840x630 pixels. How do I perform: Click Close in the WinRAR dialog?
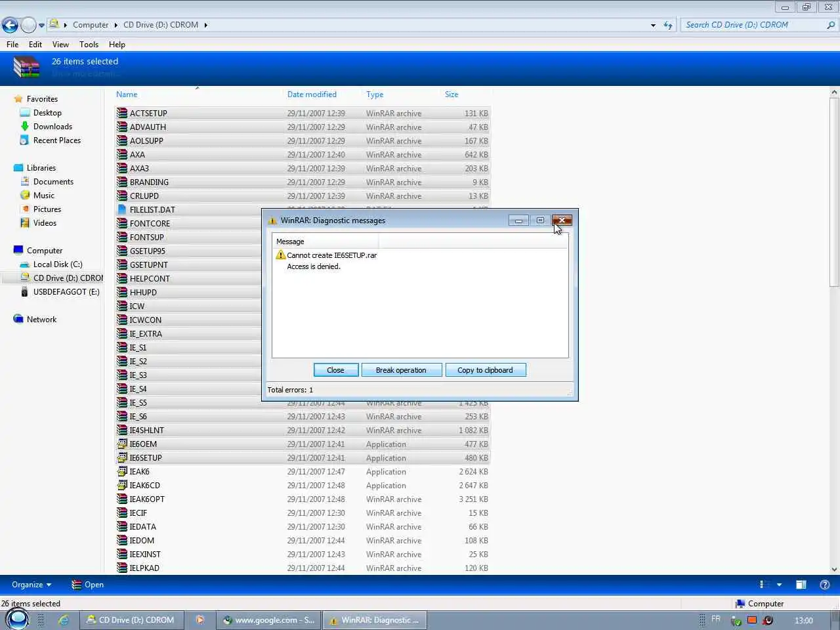(x=335, y=370)
